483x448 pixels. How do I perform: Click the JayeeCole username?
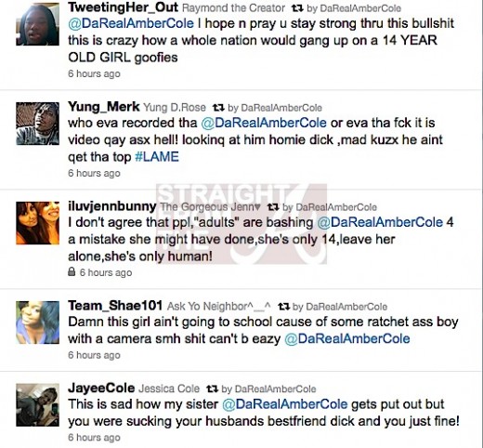[101, 389]
